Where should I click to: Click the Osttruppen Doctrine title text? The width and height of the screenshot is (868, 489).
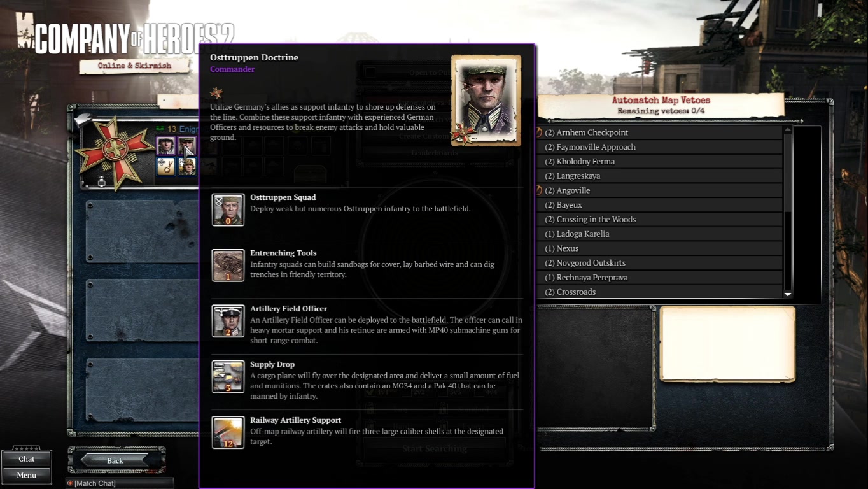coord(254,57)
